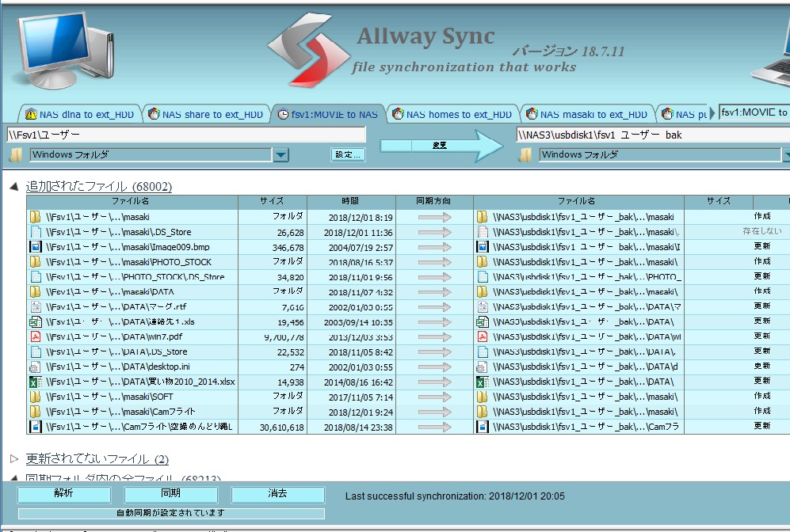This screenshot has height=532, width=790.
Task: Switch to NAS share to ext_HDD tab
Action: (x=206, y=115)
